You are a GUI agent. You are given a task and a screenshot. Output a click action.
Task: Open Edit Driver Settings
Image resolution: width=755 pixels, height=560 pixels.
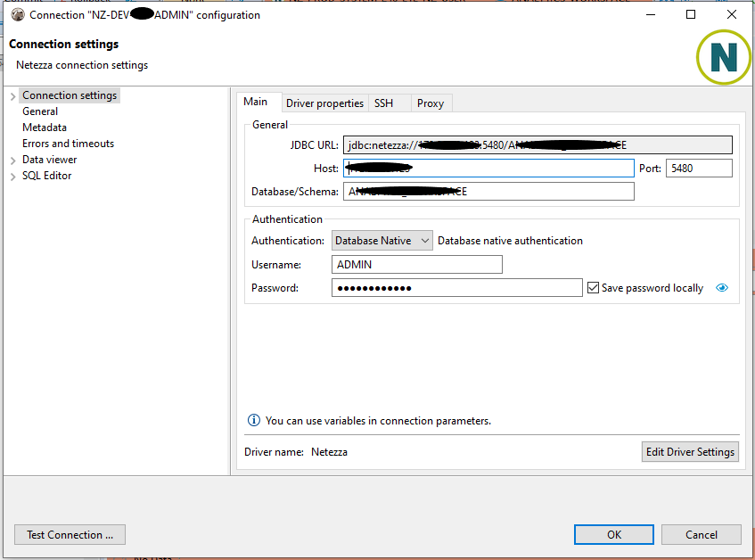[x=690, y=451]
